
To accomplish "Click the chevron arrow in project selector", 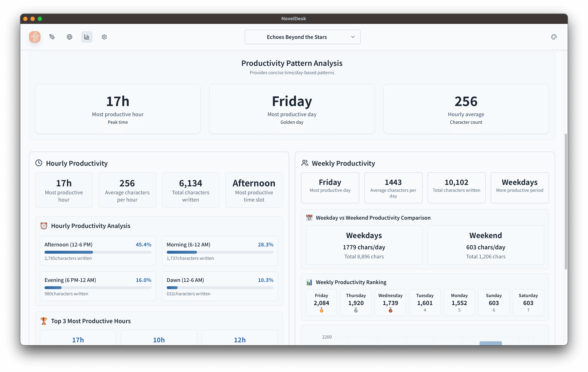I will (353, 37).
